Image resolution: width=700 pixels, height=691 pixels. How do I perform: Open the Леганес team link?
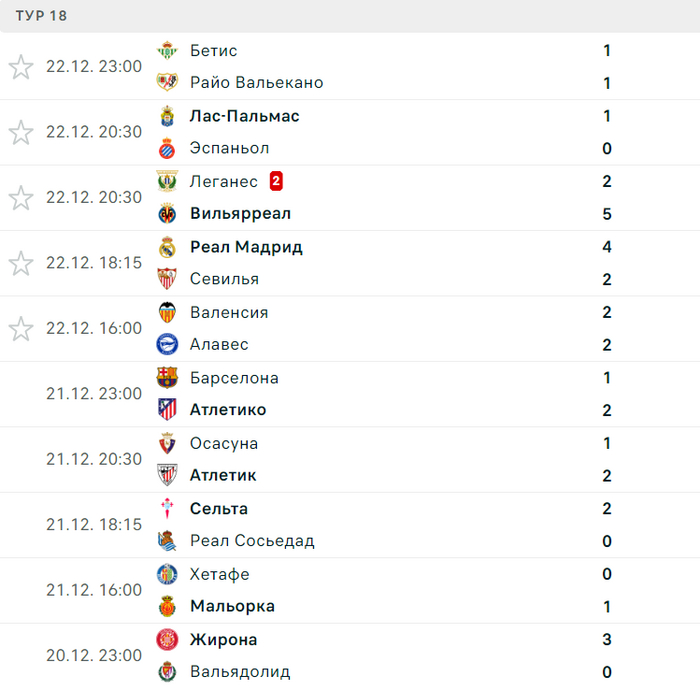click(x=223, y=181)
